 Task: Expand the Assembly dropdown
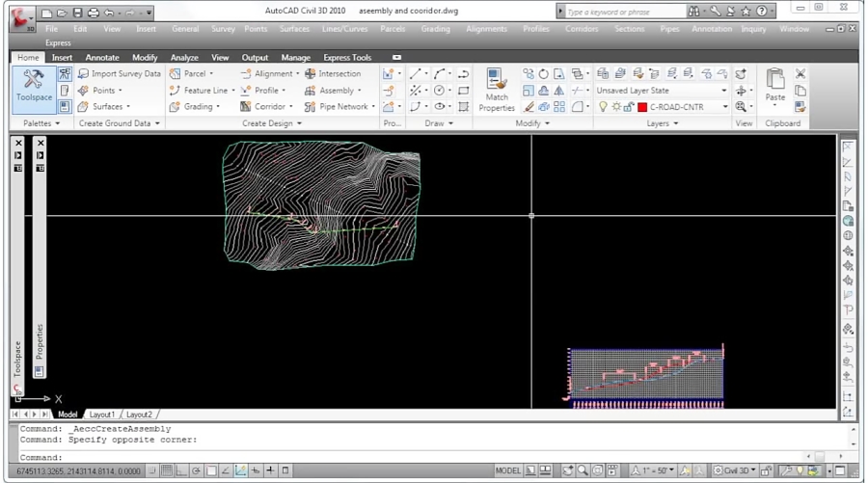tap(360, 91)
